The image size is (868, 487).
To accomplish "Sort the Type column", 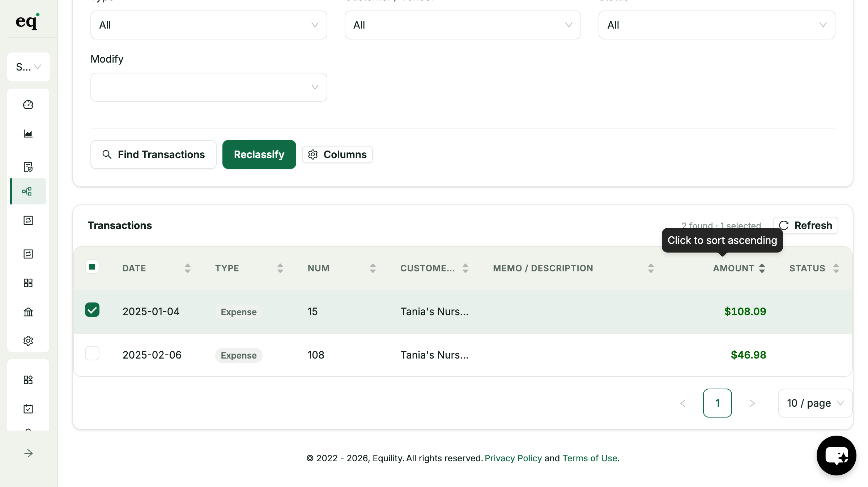I will pos(280,268).
